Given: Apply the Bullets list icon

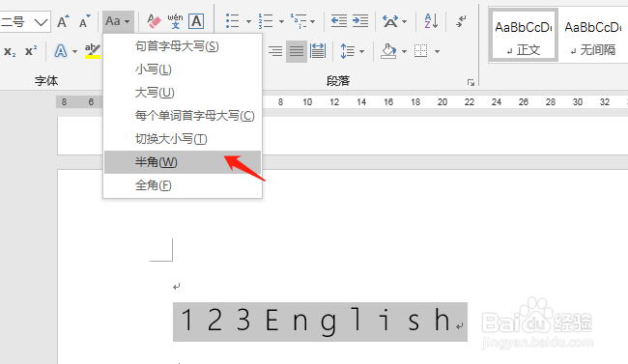Looking at the screenshot, I should 233,21.
